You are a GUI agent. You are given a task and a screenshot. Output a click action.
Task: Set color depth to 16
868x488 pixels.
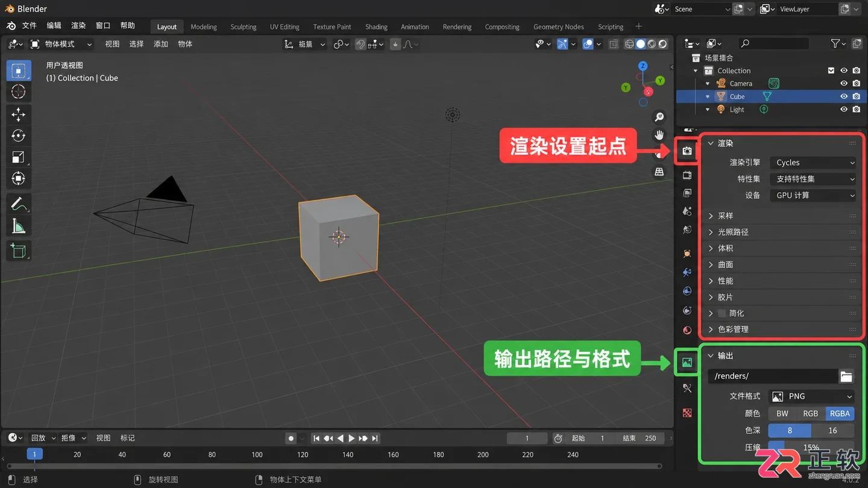click(x=832, y=431)
